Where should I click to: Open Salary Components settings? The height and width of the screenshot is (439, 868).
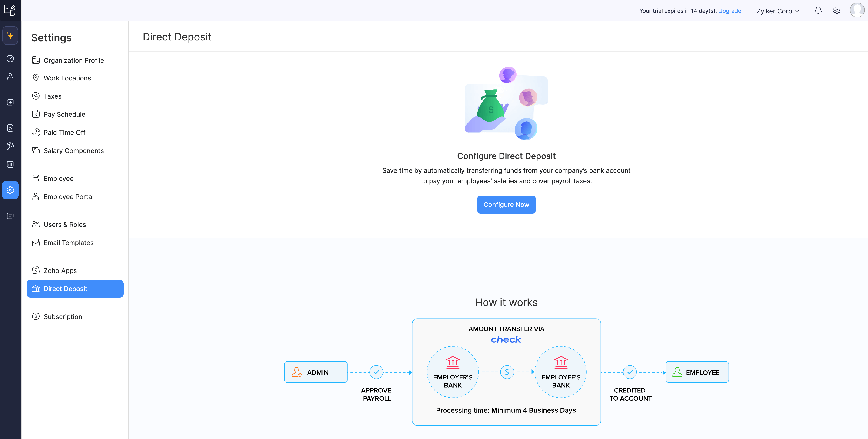[x=73, y=151]
